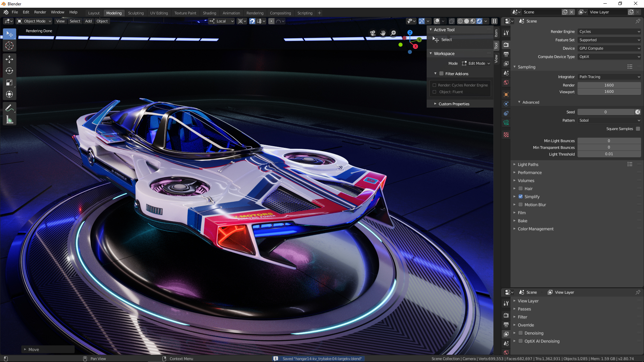Click the Edit menu item
Image resolution: width=644 pixels, height=362 pixels.
coord(25,12)
